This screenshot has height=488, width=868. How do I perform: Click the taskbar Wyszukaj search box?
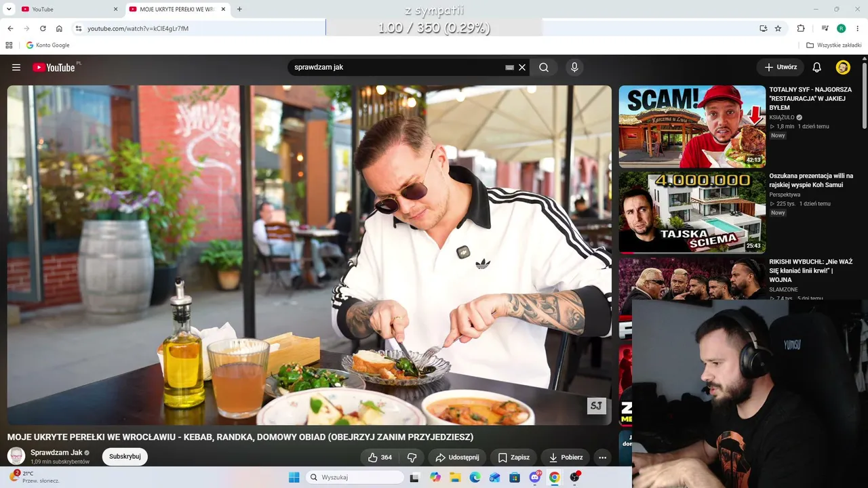tap(355, 477)
